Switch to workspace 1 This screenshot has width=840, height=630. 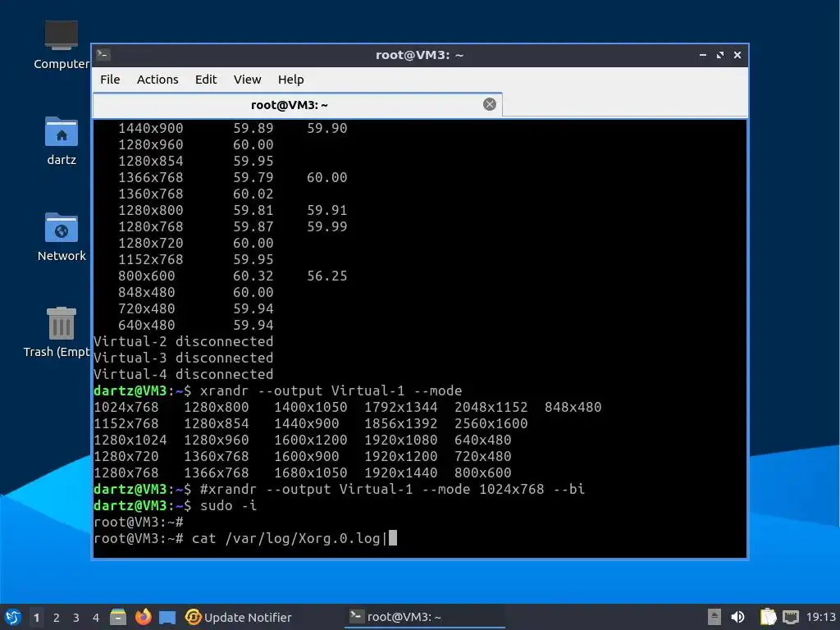coord(36,617)
